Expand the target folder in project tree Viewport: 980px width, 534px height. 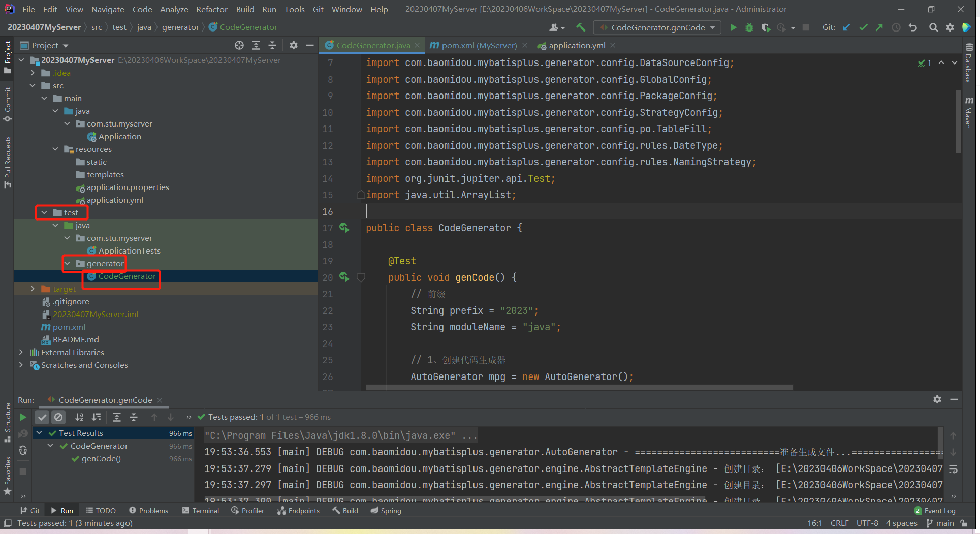click(x=33, y=289)
